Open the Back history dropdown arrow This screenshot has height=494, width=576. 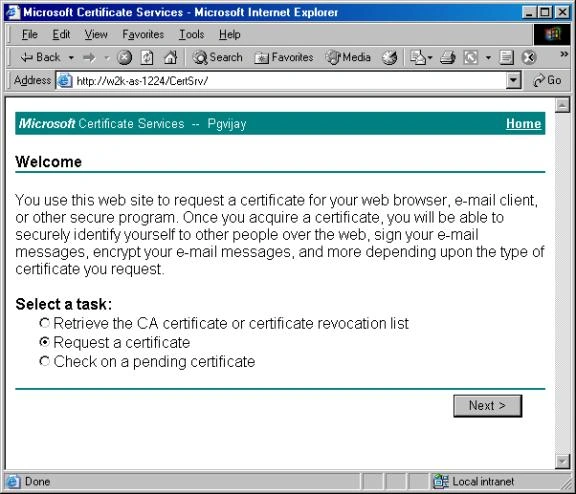[x=71, y=58]
